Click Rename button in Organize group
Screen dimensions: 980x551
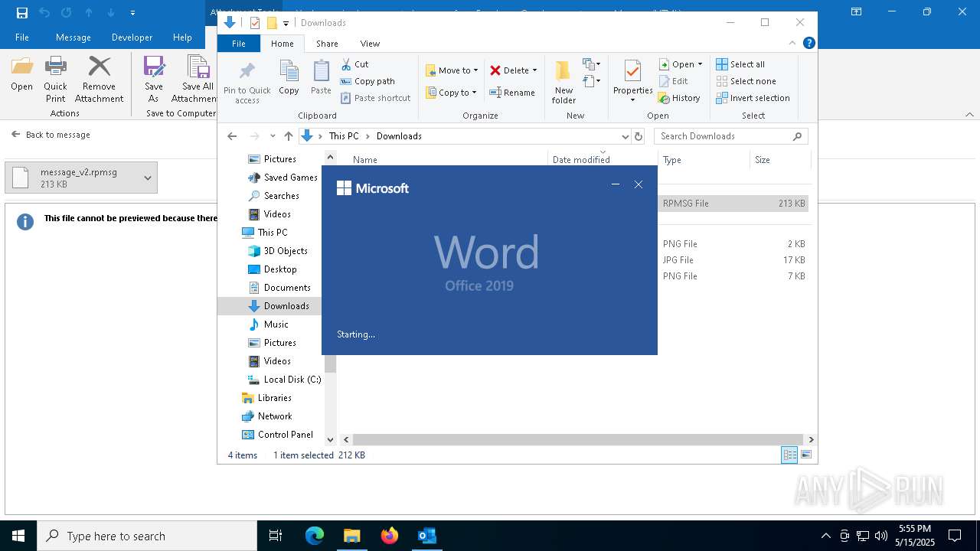512,93
